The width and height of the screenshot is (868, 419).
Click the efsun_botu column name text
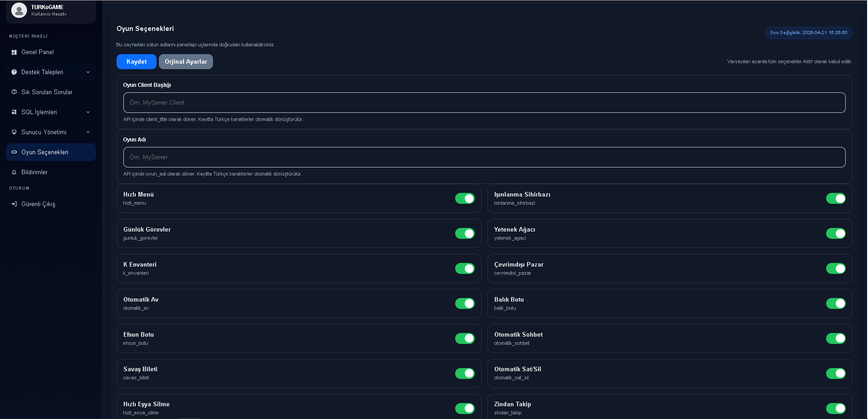(136, 343)
